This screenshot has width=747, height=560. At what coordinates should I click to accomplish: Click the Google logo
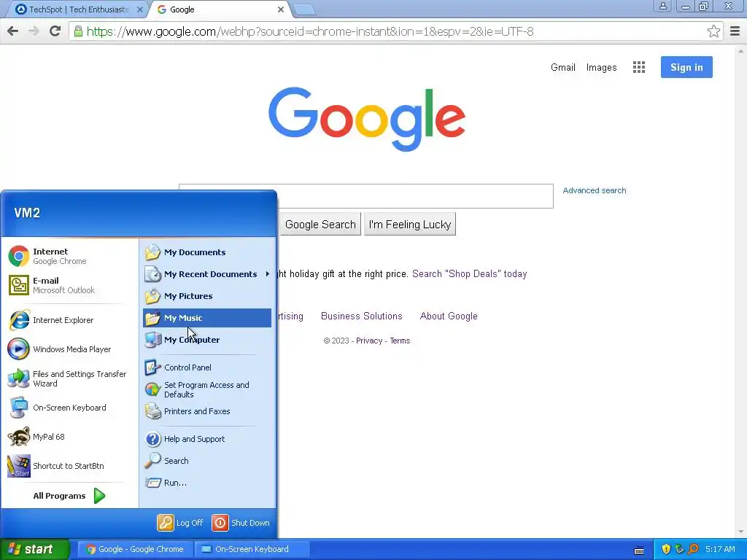coord(367,119)
